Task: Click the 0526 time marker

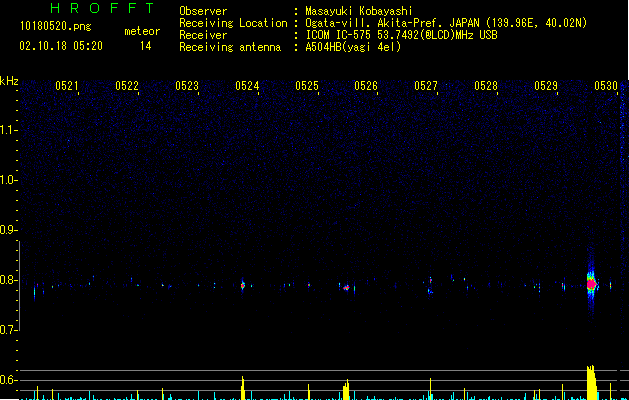Action: pos(366,86)
